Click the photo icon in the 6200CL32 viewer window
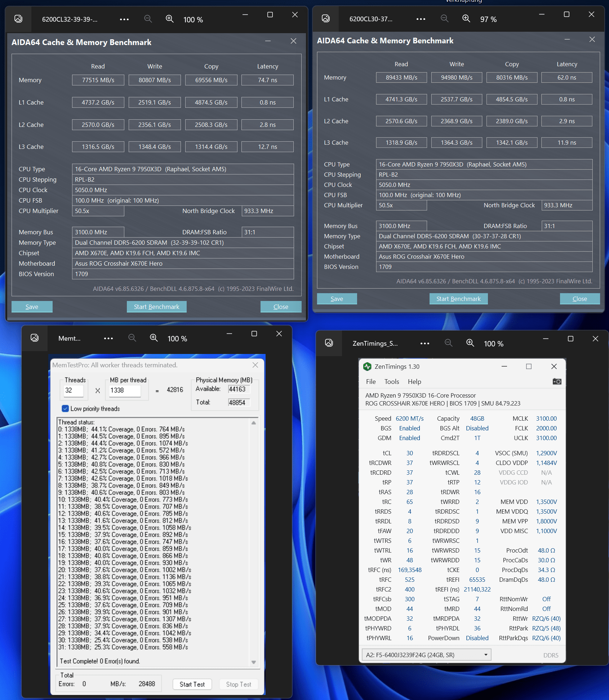609x700 pixels. point(18,19)
